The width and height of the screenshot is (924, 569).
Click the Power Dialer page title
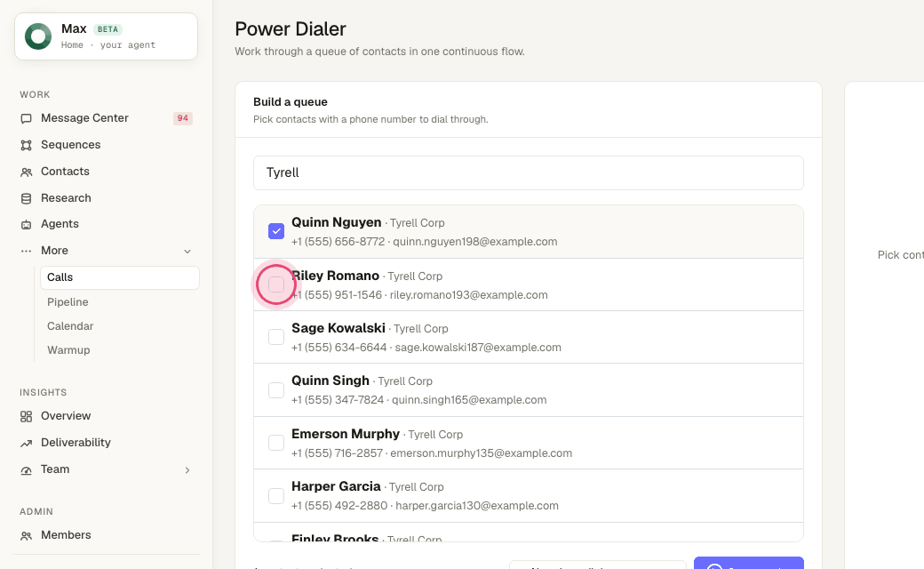[291, 28]
